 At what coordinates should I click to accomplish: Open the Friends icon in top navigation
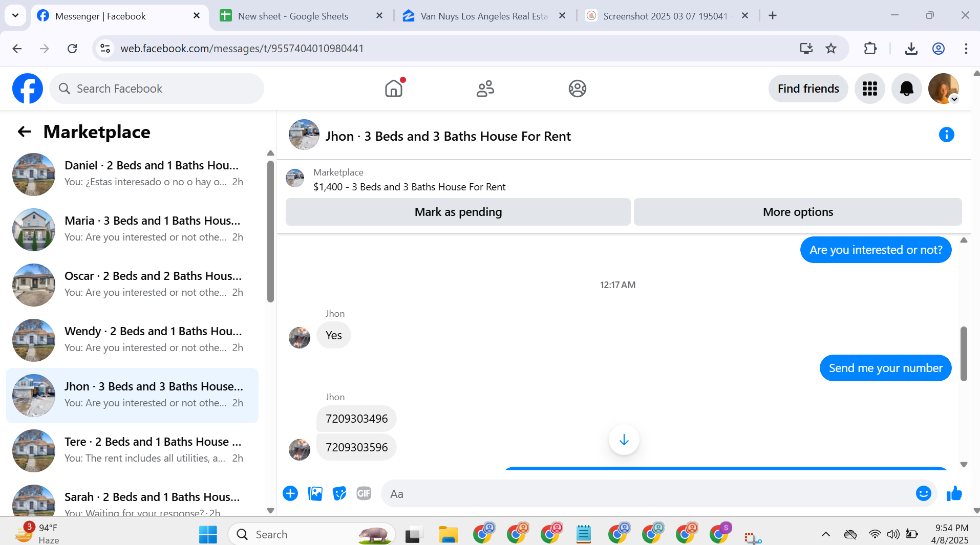coord(485,89)
